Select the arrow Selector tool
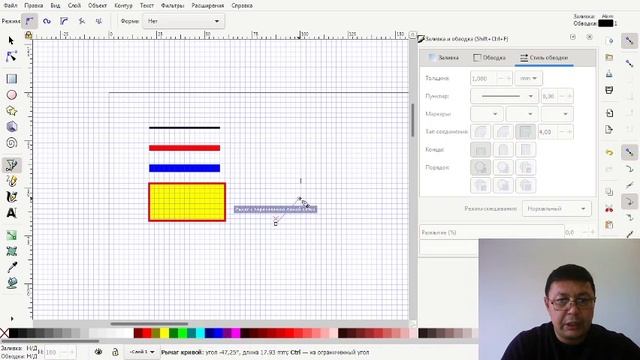Image resolution: width=640 pixels, height=360 pixels. point(11,40)
